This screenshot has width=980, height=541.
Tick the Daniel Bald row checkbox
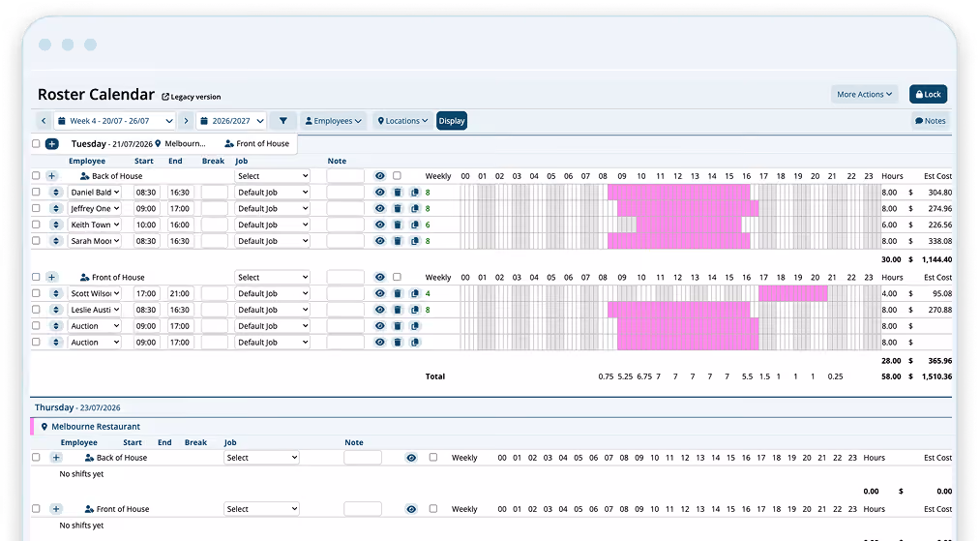click(x=36, y=192)
